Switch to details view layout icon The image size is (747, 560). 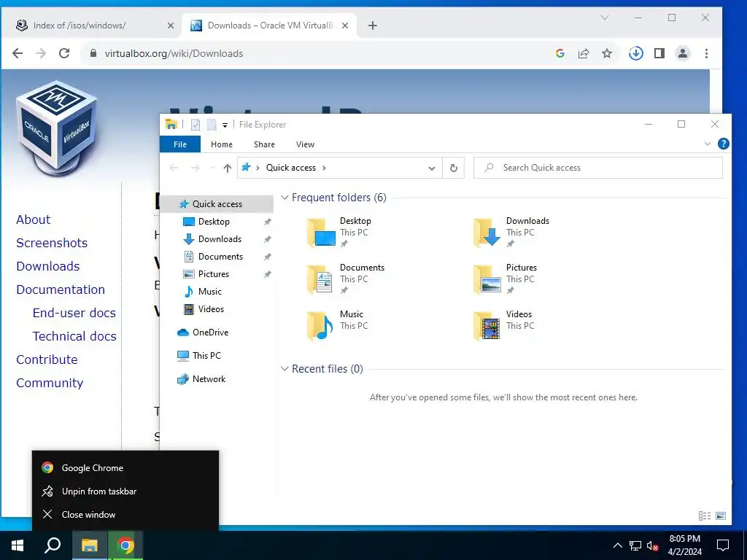click(705, 516)
